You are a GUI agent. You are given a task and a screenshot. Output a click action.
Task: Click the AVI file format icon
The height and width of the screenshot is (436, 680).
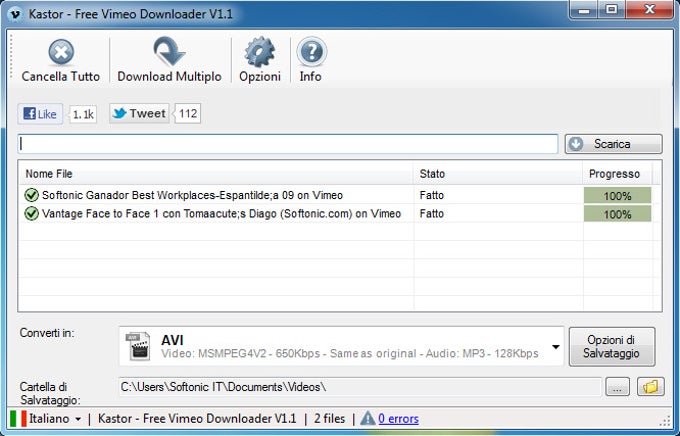(x=138, y=346)
